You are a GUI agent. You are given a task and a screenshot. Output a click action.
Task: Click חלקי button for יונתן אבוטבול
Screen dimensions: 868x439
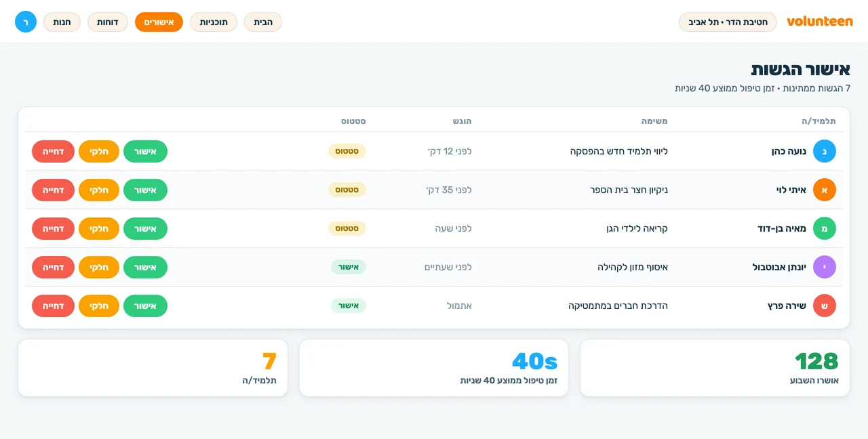click(x=99, y=267)
